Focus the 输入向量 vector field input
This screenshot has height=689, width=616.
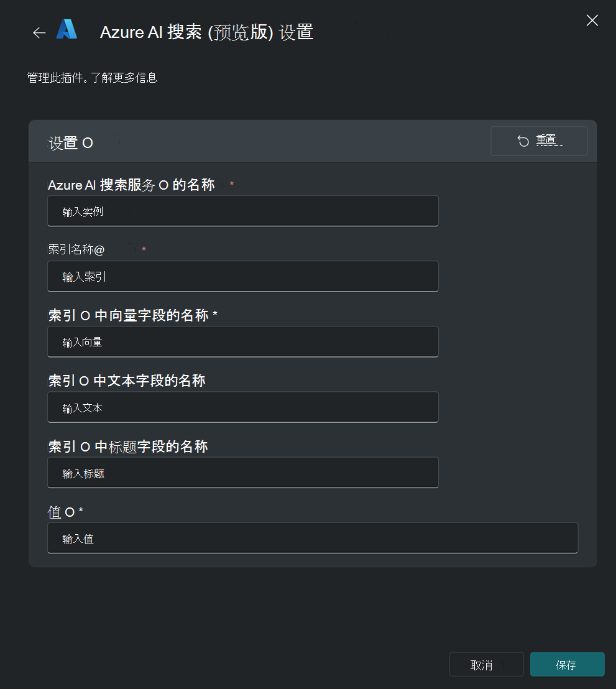[243, 342]
